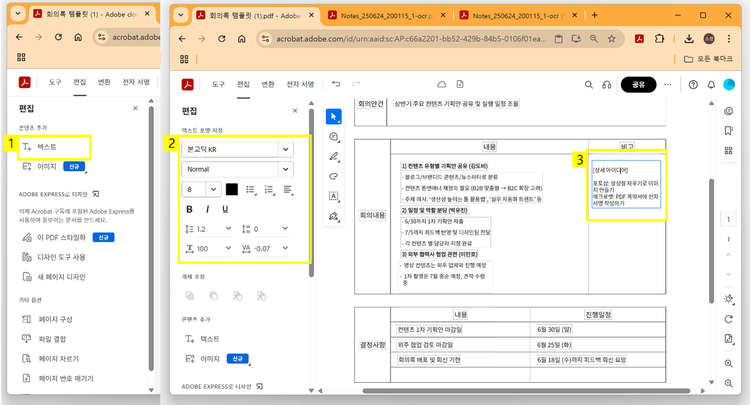Select the arrow selection tool in document toolbar
This screenshot has height=405, width=750.
coord(333,116)
